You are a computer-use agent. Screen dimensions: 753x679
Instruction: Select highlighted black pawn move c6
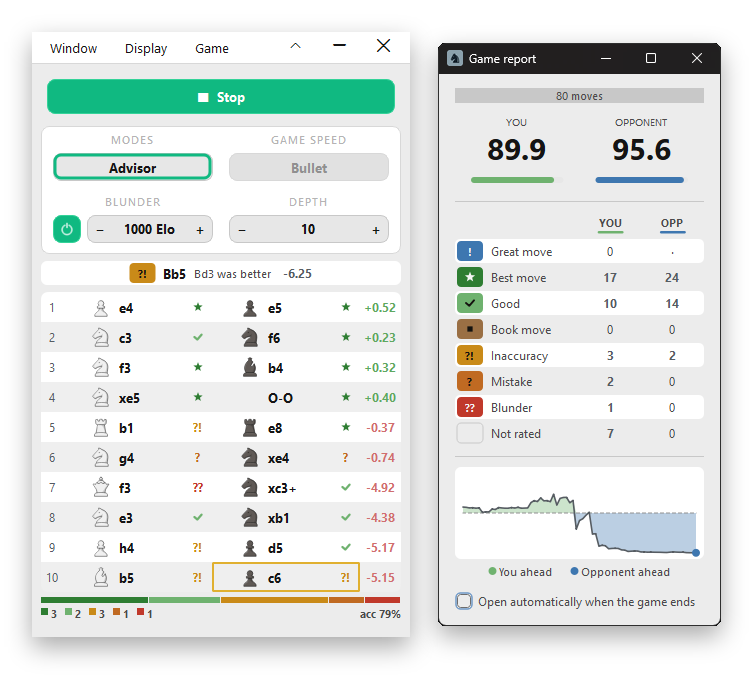(x=286, y=577)
